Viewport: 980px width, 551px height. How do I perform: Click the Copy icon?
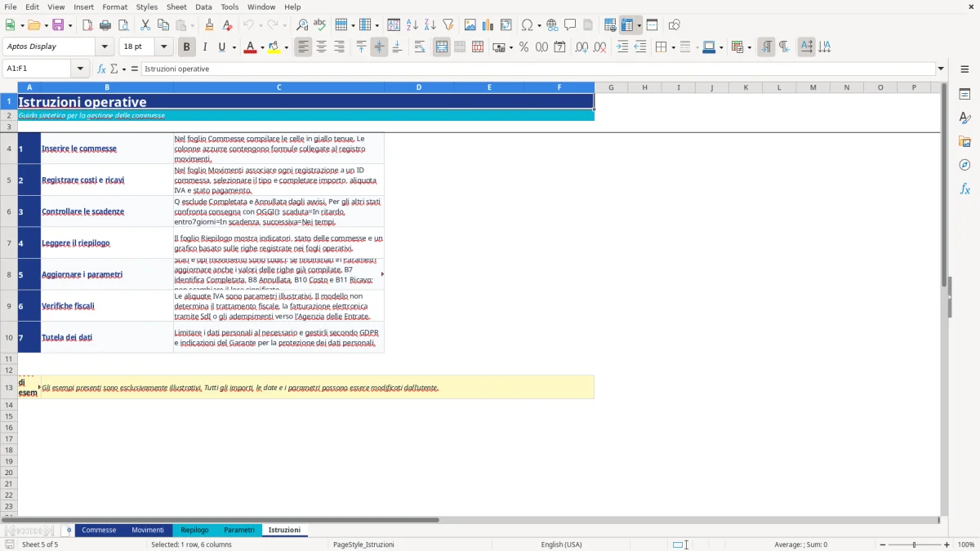[x=163, y=25]
